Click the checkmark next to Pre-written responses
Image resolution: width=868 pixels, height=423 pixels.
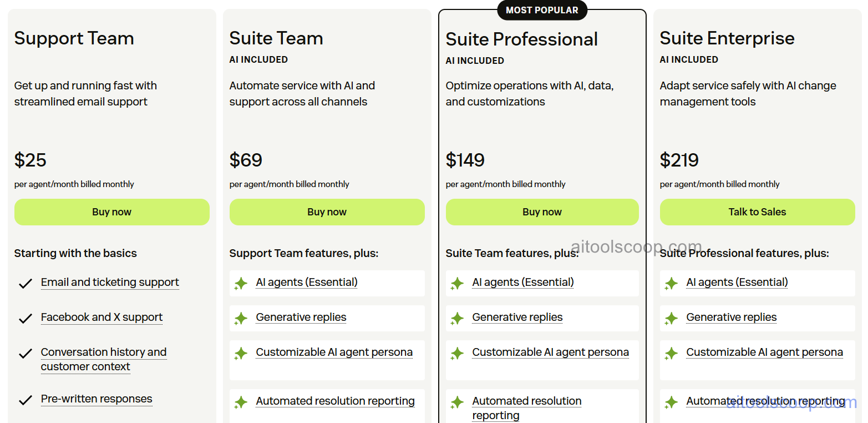pos(25,400)
